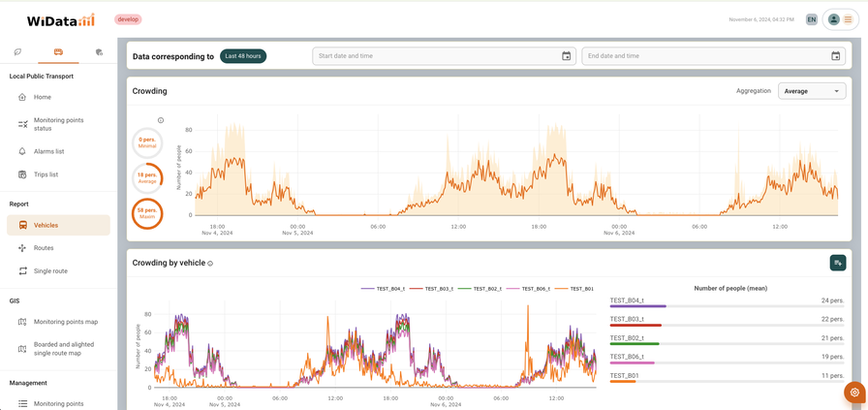Open the Single route report

(x=58, y=271)
